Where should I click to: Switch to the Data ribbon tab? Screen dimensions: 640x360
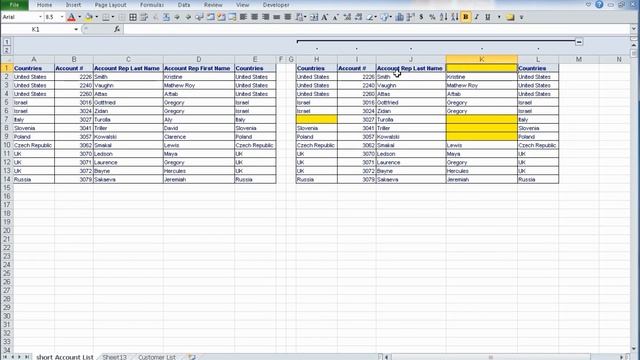pos(184,5)
